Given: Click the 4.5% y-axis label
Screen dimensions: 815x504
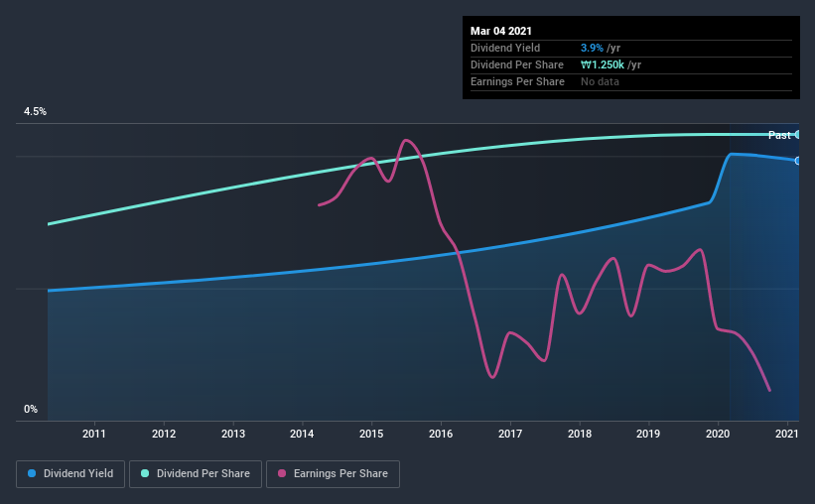Looking at the screenshot, I should tap(35, 112).
